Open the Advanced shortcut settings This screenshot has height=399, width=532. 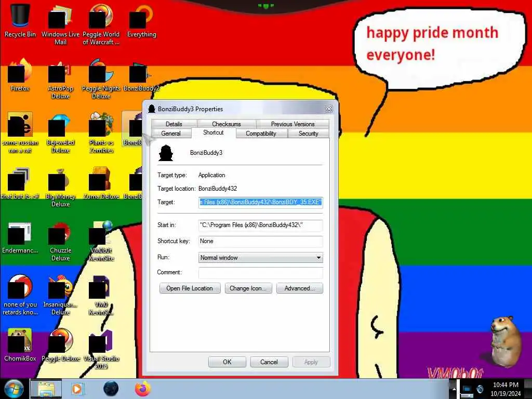[300, 288]
